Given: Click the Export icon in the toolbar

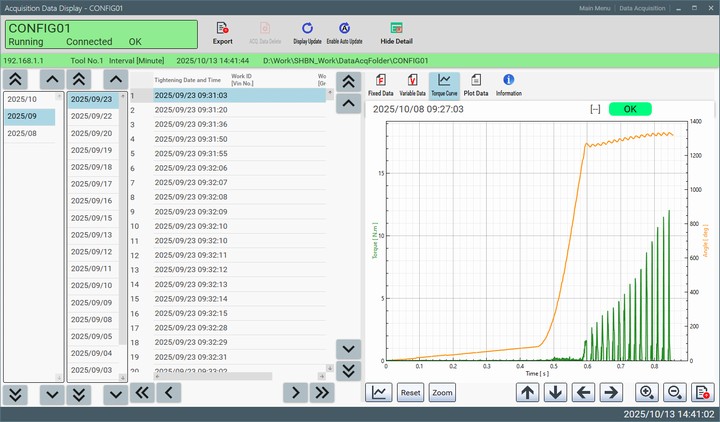Looking at the screenshot, I should [x=222, y=29].
